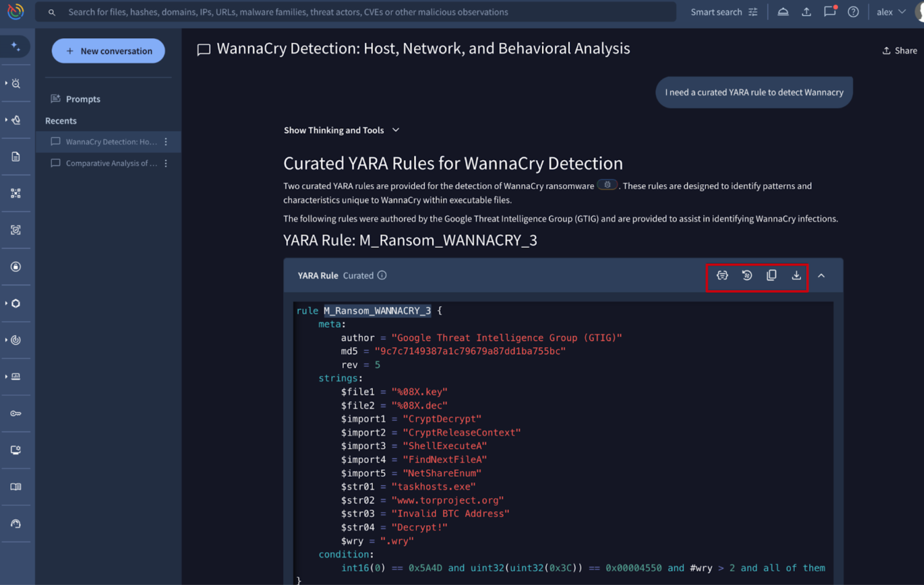Viewport: 924px width, 585px height.
Task: Open the alex account dropdown
Action: (x=891, y=12)
